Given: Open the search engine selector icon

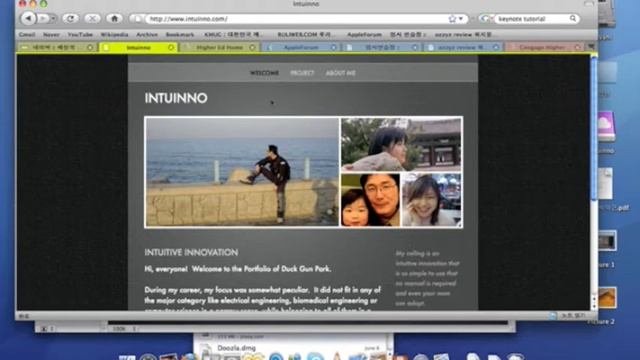Looking at the screenshot, I should pyautogui.click(x=484, y=19).
